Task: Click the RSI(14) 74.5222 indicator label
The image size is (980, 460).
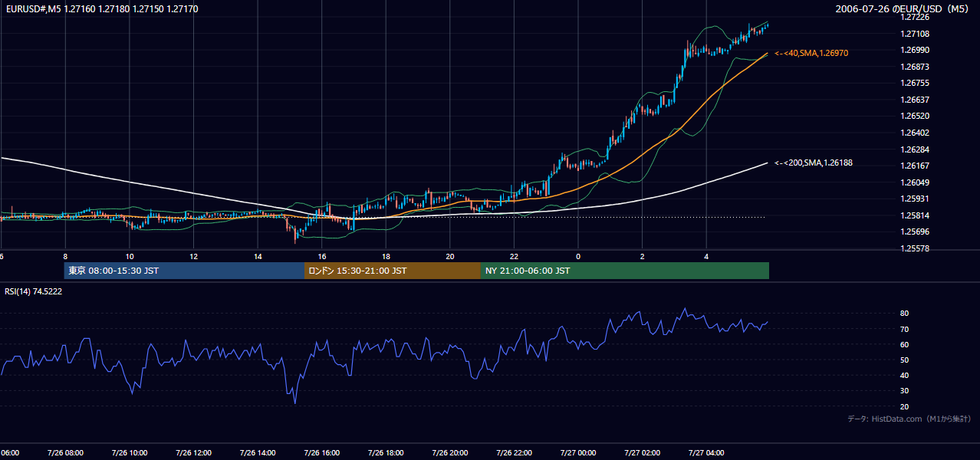Action: point(34,291)
